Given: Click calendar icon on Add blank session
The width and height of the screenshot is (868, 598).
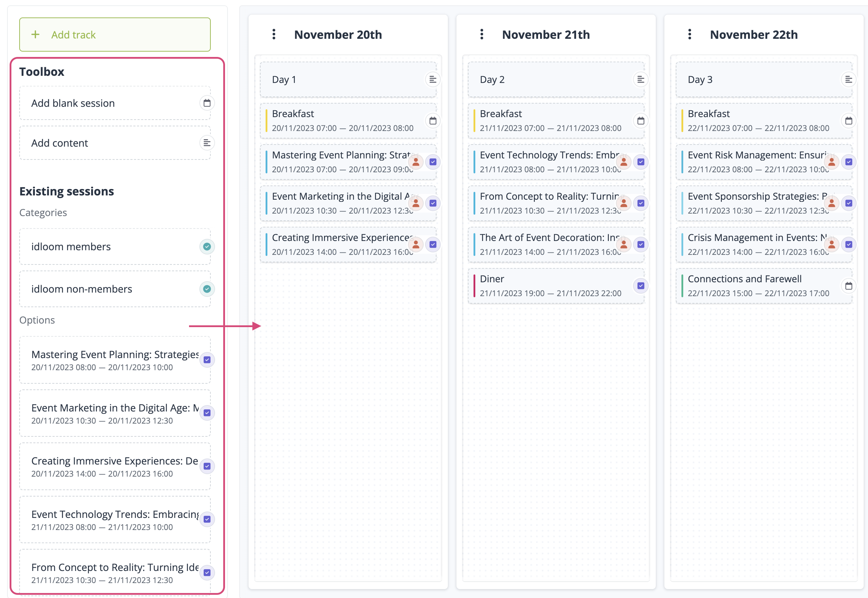Looking at the screenshot, I should click(207, 103).
